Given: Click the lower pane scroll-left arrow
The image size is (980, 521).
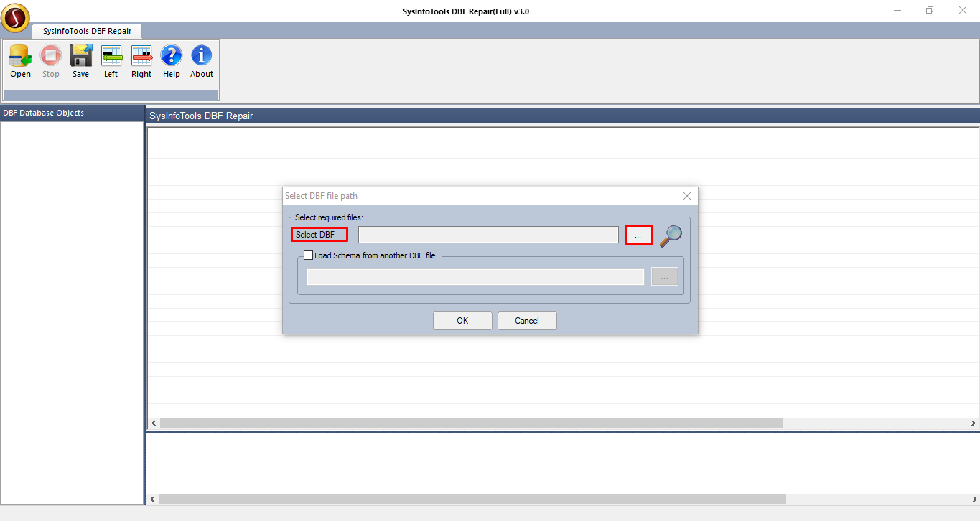Looking at the screenshot, I should 152,499.
